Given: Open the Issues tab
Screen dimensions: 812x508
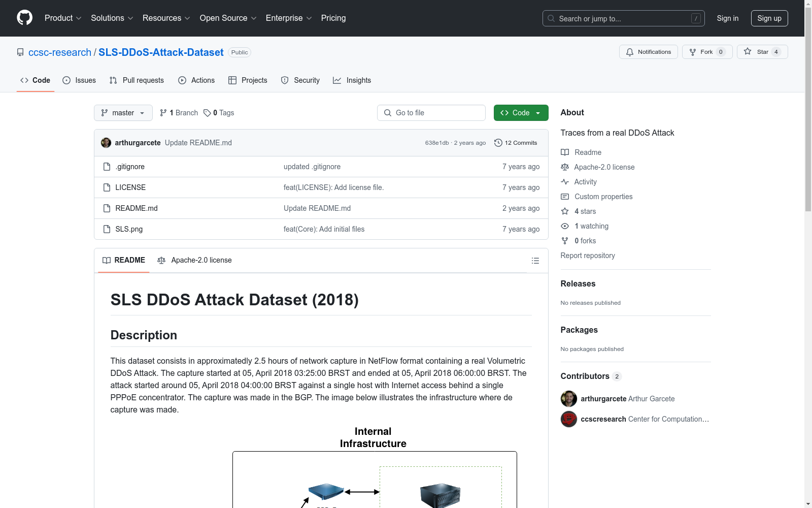Looking at the screenshot, I should click(x=79, y=80).
